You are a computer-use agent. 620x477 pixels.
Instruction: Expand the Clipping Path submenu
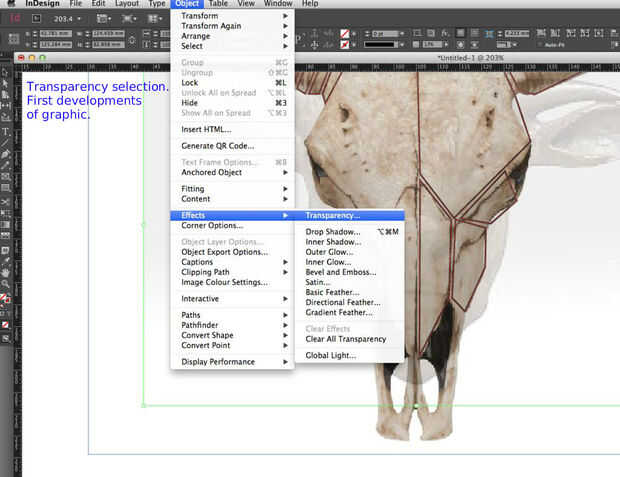coord(232,272)
